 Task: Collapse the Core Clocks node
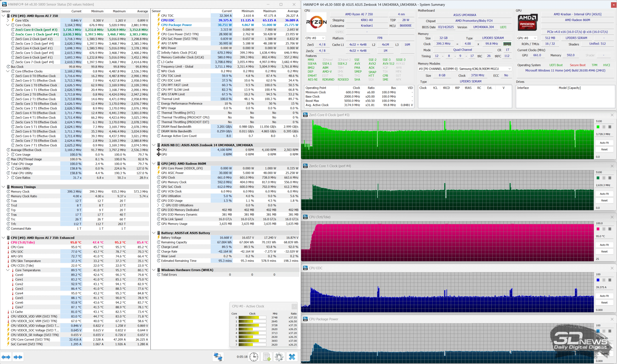(x=8, y=25)
